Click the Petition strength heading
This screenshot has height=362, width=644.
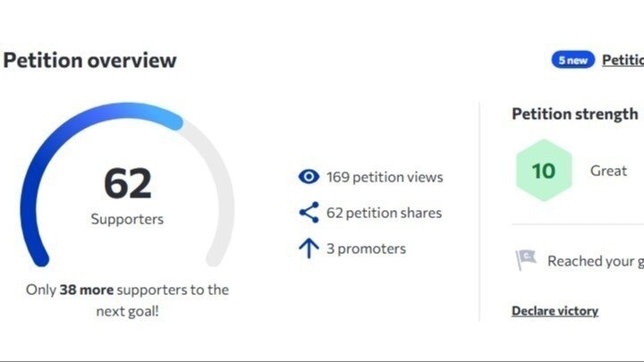[x=575, y=114]
